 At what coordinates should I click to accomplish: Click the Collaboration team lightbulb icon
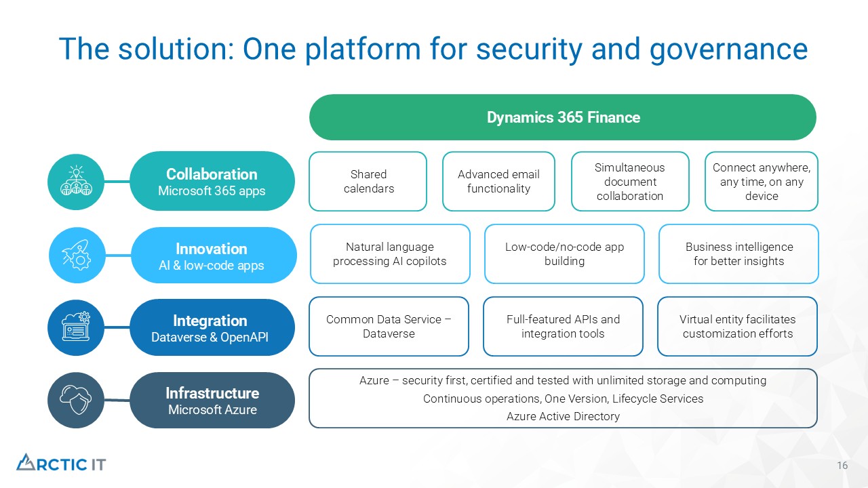76,181
